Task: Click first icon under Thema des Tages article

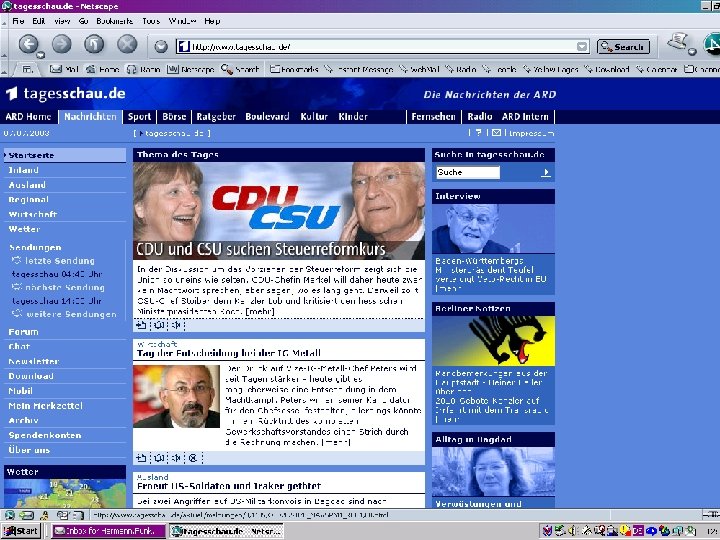Action: click(x=141, y=325)
